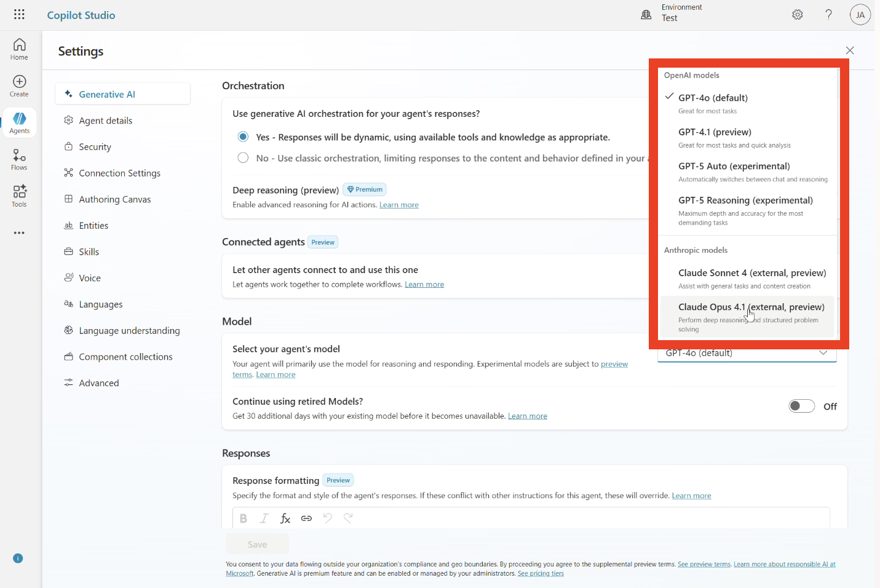880x588 pixels.
Task: Open Learn more link under Connected agents
Action: [424, 284]
